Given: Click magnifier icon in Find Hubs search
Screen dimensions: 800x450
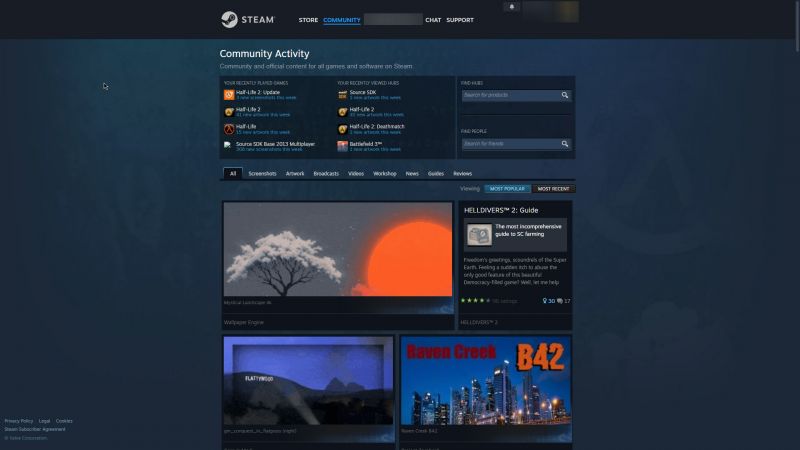Looking at the screenshot, I should [565, 95].
